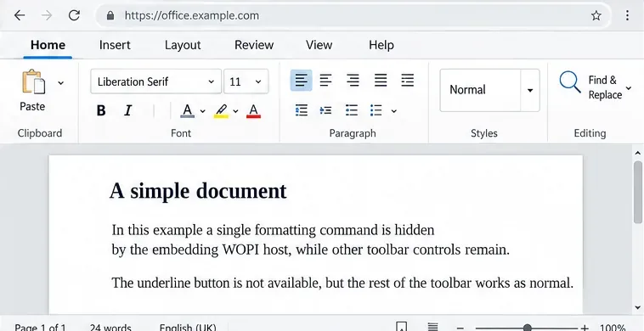The height and width of the screenshot is (331, 644).
Task: Click the scrollbar up arrow
Action: (637, 153)
